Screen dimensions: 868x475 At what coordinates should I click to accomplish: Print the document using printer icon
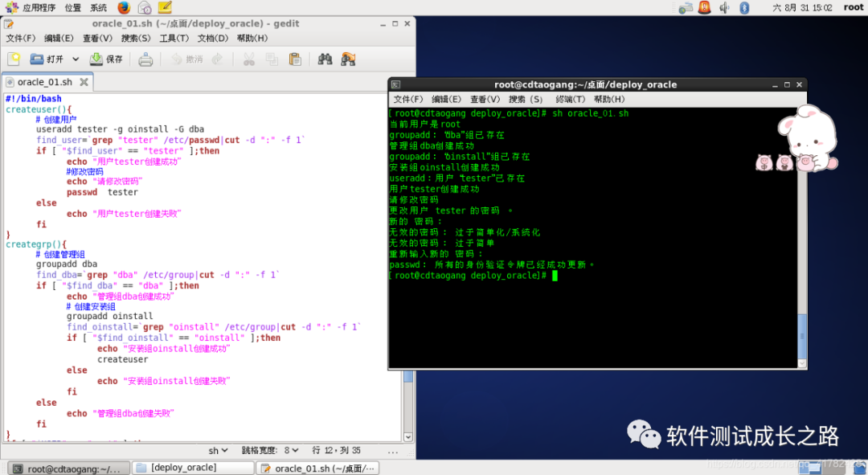[145, 59]
